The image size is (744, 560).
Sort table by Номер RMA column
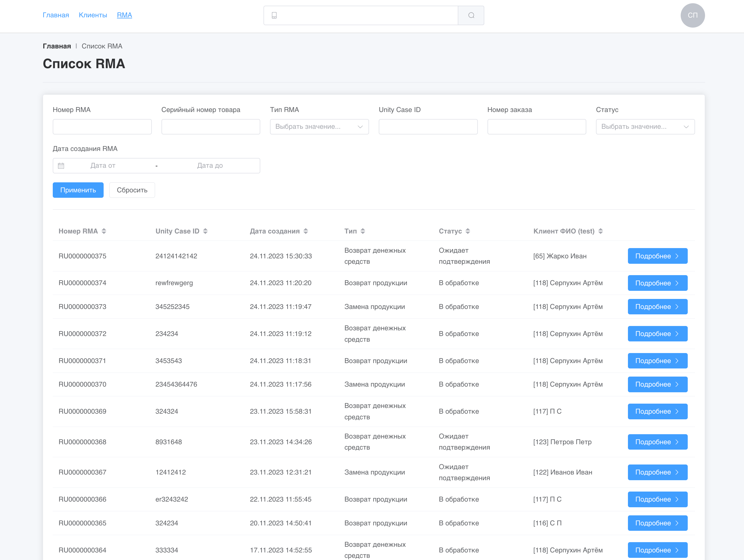(x=104, y=231)
